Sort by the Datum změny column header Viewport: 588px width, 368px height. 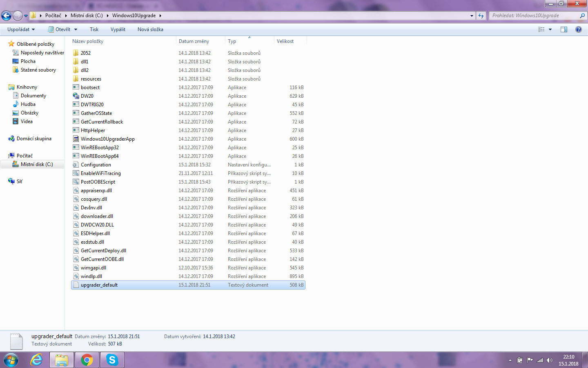click(x=194, y=41)
